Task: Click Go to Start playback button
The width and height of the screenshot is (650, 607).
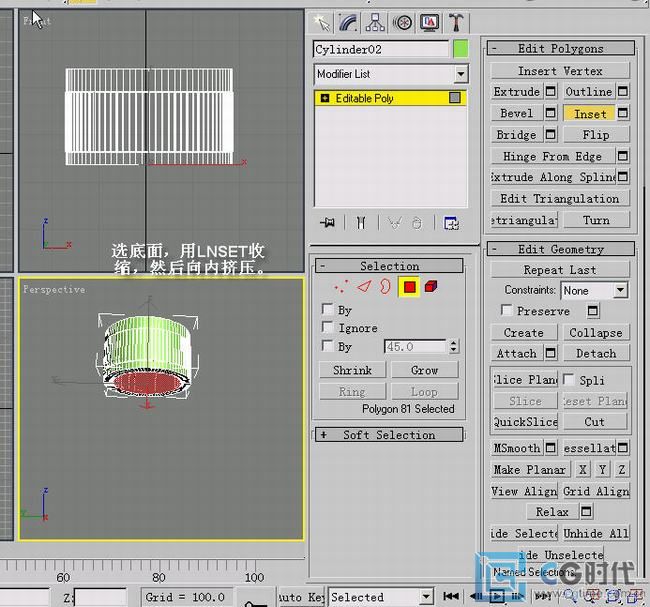Action: coord(451,596)
